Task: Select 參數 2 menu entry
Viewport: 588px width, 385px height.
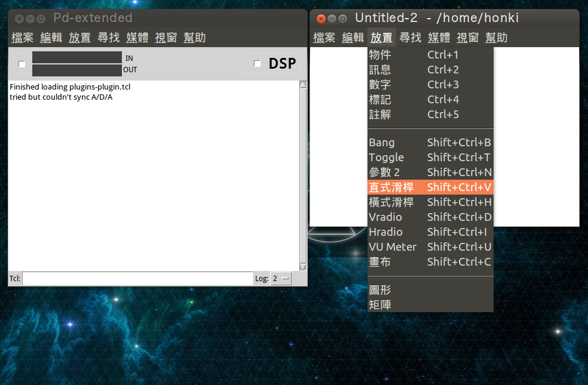Action: coord(430,173)
